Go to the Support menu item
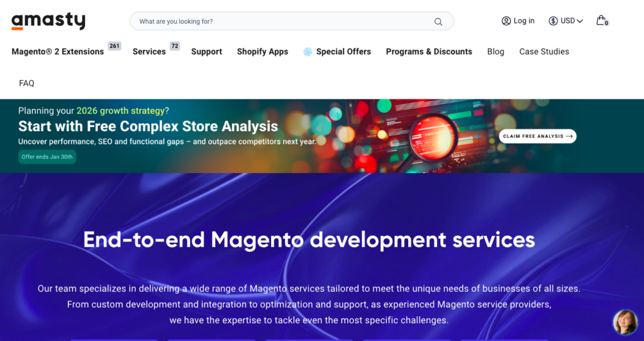 coord(206,52)
